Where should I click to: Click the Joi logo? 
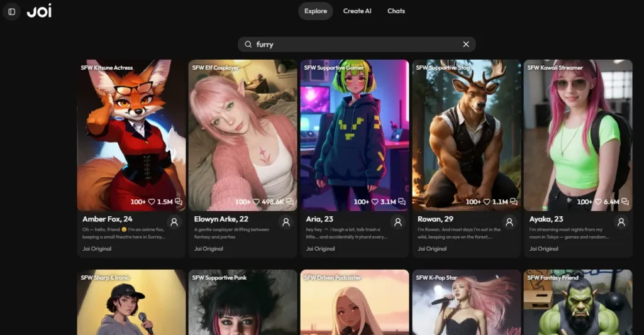click(40, 11)
